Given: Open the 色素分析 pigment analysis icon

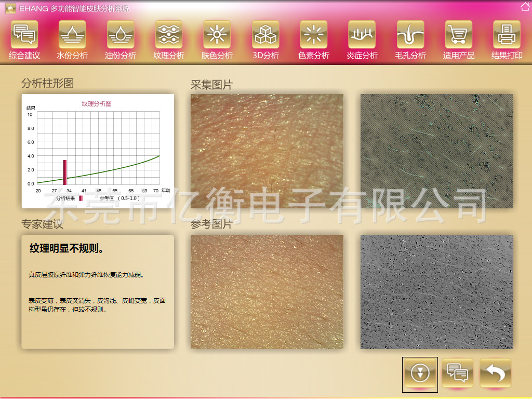Looking at the screenshot, I should pos(314,35).
